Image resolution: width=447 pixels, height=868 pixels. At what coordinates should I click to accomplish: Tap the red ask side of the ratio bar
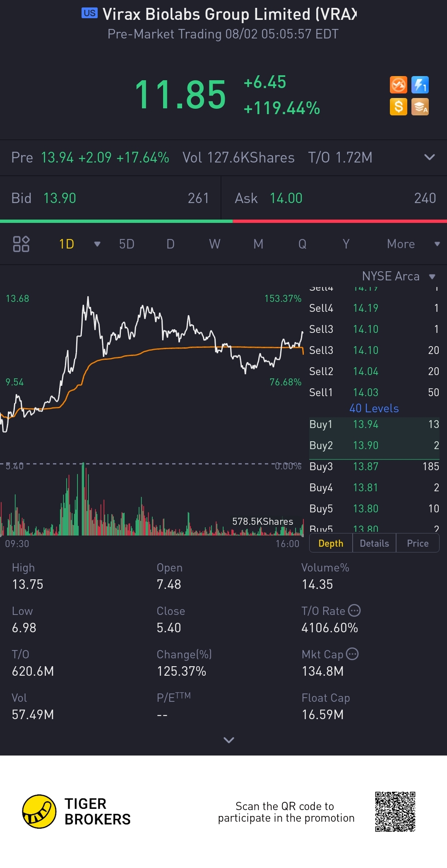click(x=340, y=221)
